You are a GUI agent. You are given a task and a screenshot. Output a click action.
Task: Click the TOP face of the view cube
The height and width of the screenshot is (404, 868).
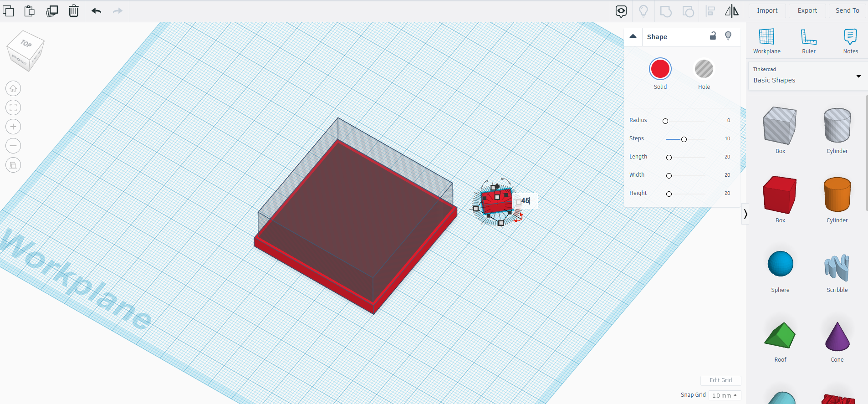coord(26,44)
